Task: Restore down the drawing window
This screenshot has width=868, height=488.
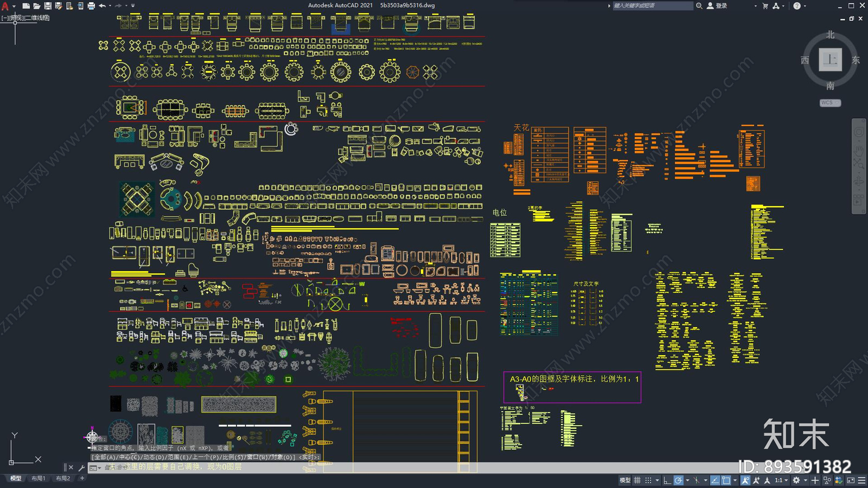Action: [851, 18]
